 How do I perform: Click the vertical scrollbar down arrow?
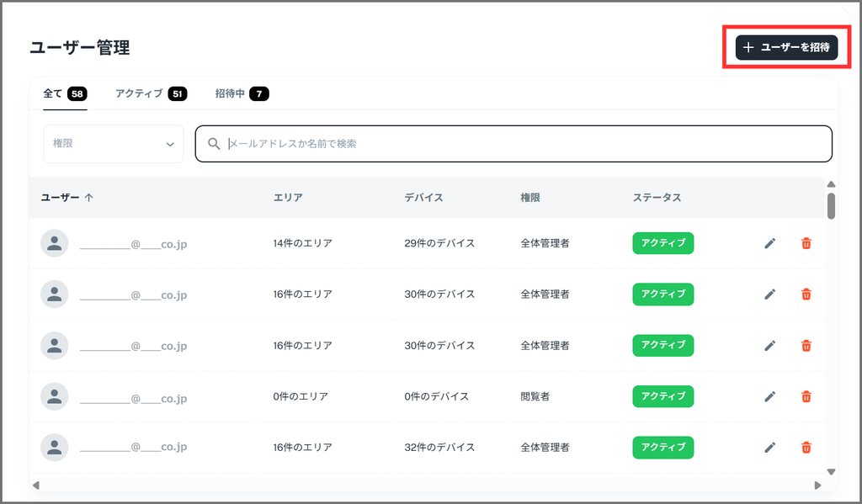click(x=831, y=472)
